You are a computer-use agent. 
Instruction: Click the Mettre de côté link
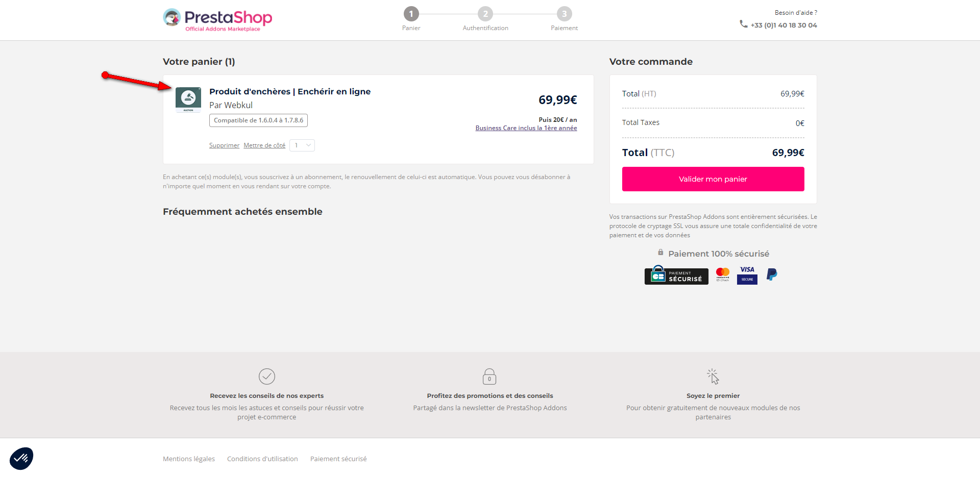264,145
